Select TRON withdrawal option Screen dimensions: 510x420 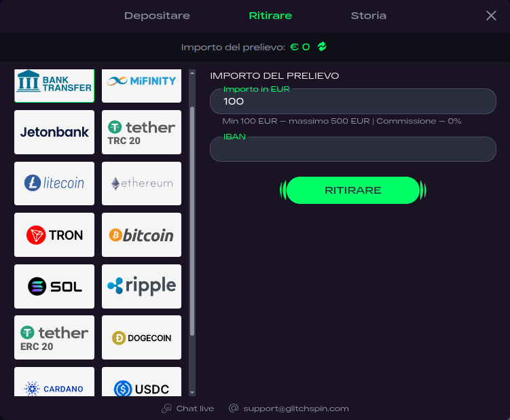coord(54,235)
